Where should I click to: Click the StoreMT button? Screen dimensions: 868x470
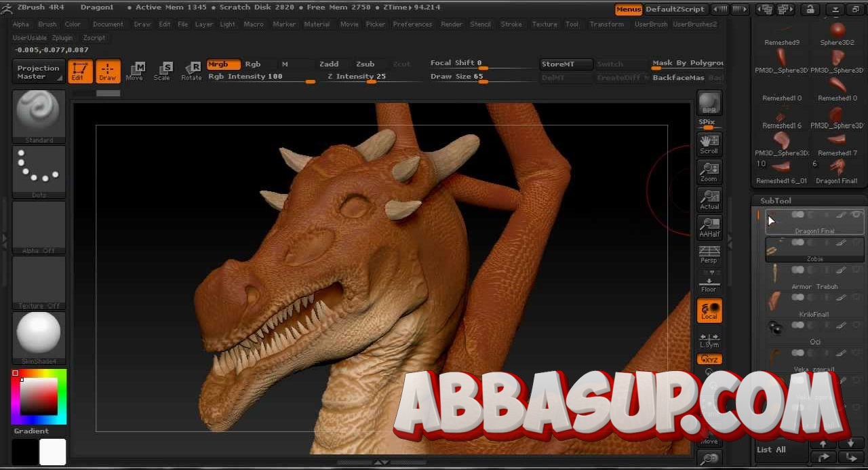pyautogui.click(x=566, y=64)
